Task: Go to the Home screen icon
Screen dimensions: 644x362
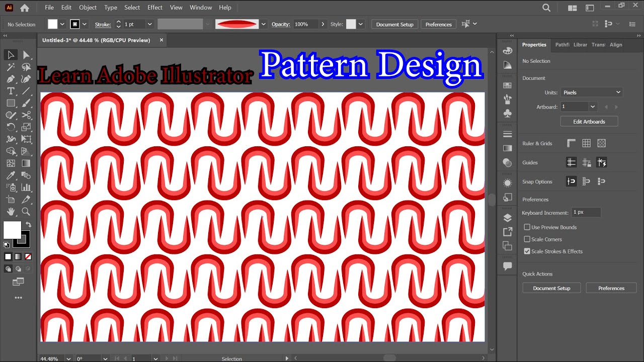Action: [24, 8]
